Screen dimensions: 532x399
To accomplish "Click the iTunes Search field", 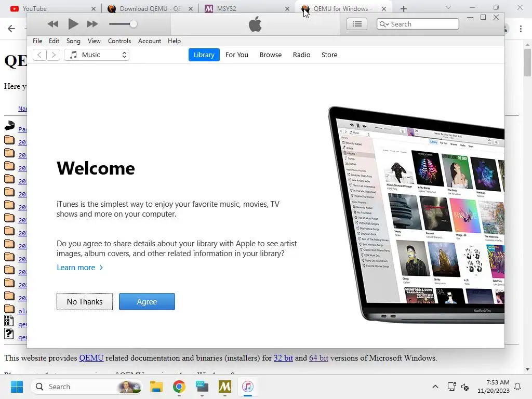I will pyautogui.click(x=418, y=24).
